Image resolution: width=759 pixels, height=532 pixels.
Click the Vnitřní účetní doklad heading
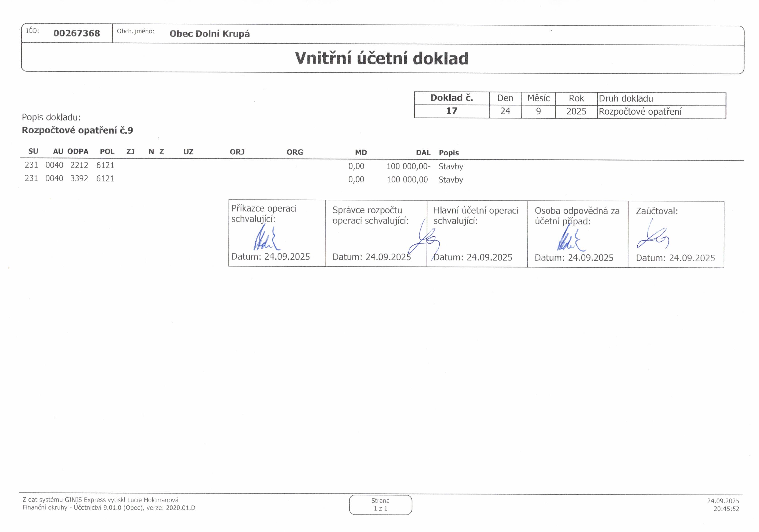(x=381, y=58)
